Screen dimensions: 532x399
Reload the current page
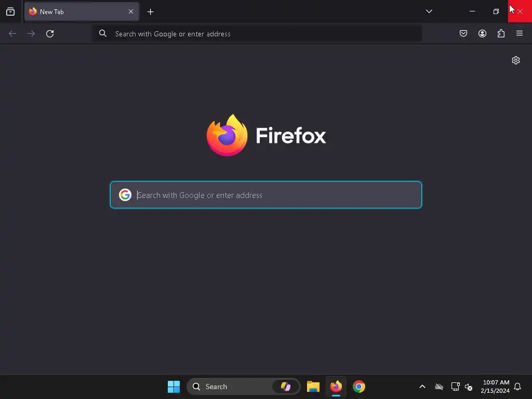click(x=50, y=34)
